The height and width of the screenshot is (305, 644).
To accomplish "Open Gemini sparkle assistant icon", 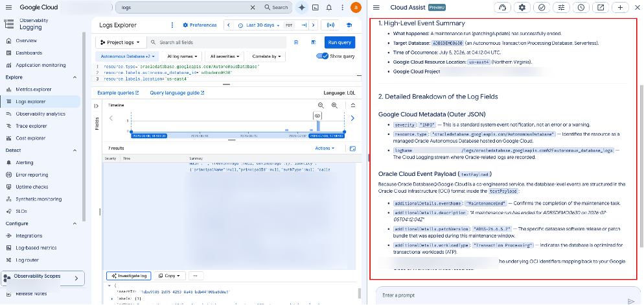I will [302, 7].
